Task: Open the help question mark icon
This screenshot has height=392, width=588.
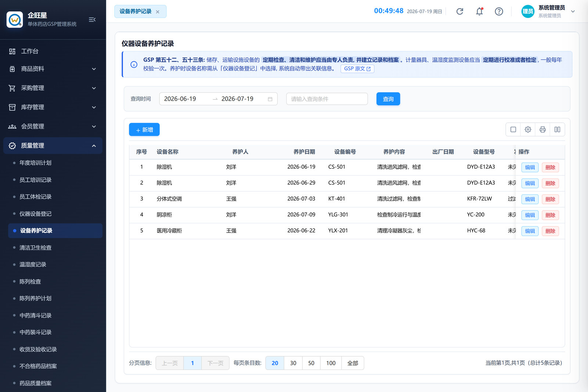Action: coord(499,11)
